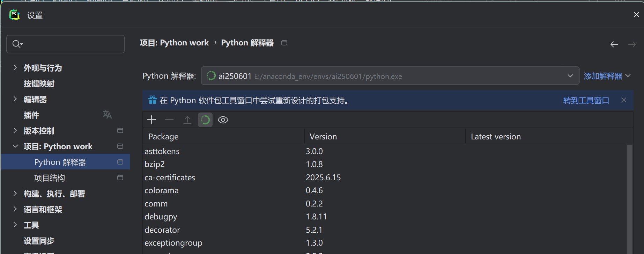Click version 0.4.6 cell
644x254 pixels.
(314, 190)
